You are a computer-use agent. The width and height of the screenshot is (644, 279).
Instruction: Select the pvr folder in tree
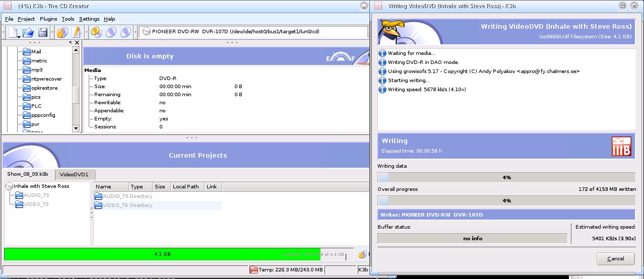tap(35, 124)
